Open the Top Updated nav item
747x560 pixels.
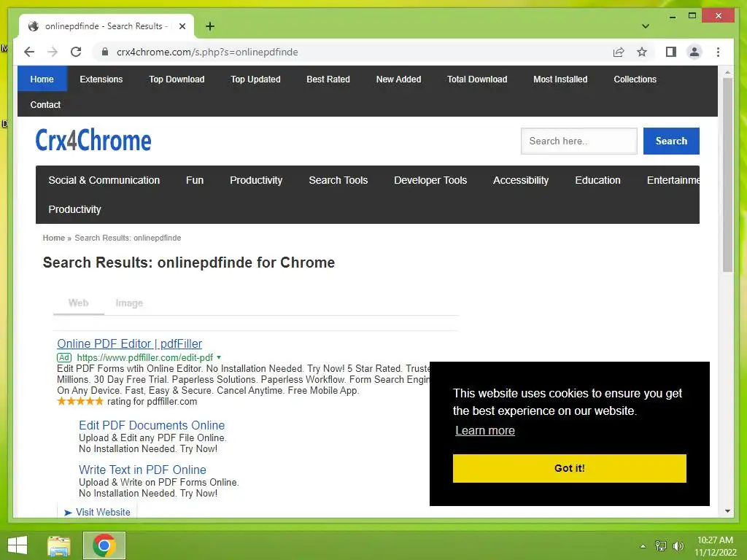pyautogui.click(x=255, y=79)
